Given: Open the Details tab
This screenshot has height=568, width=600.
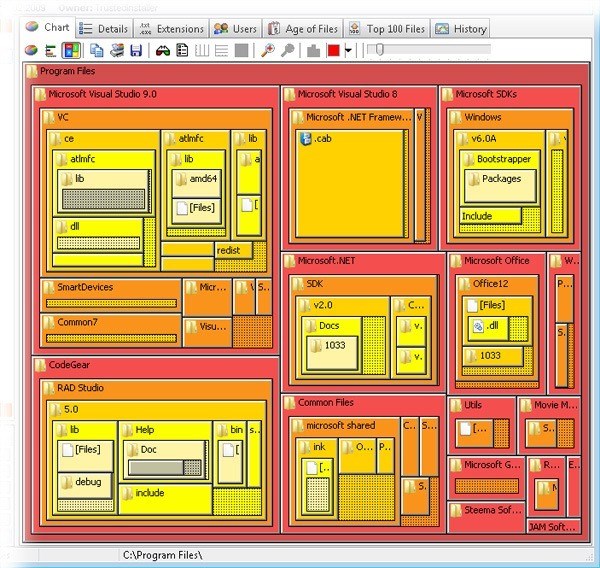Looking at the screenshot, I should click(x=103, y=29).
